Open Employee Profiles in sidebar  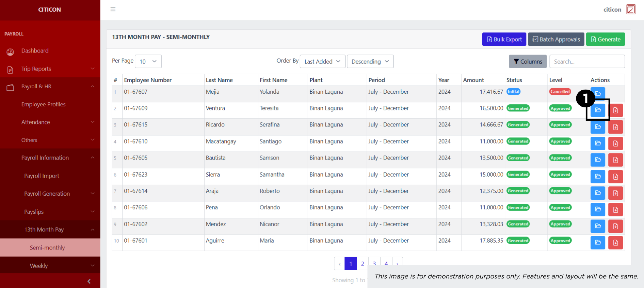[43, 104]
